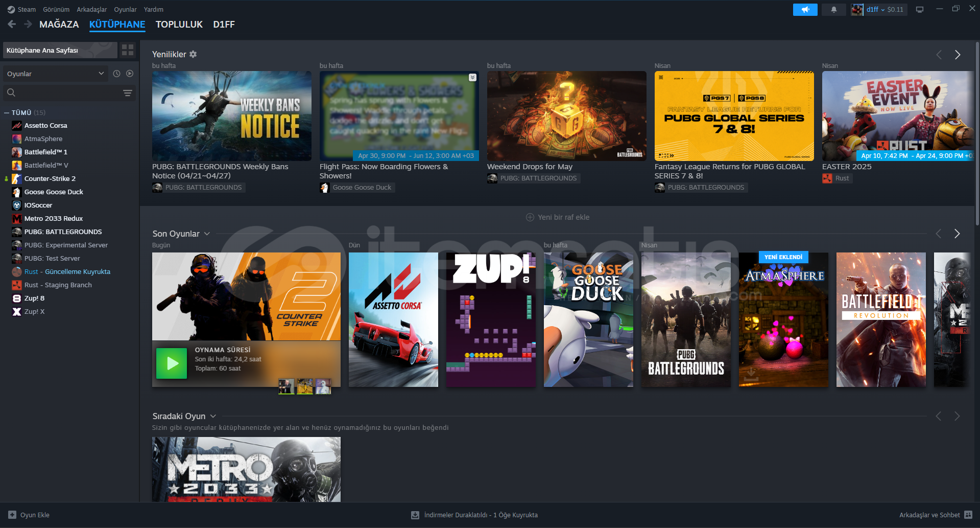Open downloads icon in bottom bar
This screenshot has width=980, height=528.
(x=415, y=515)
